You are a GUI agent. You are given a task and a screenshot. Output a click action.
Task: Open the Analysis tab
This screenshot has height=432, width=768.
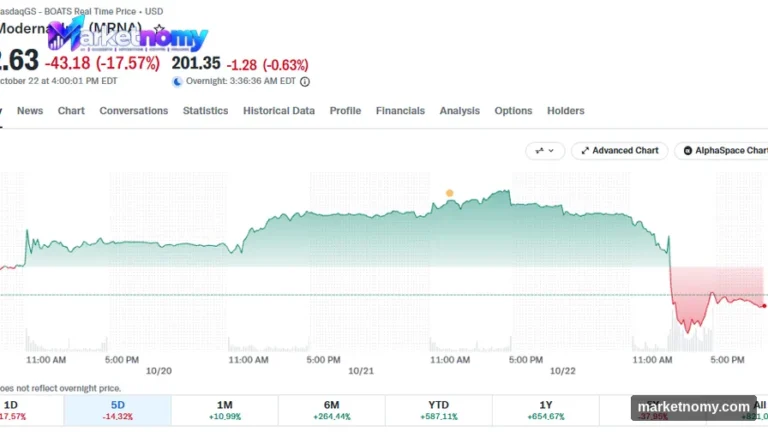click(x=459, y=111)
